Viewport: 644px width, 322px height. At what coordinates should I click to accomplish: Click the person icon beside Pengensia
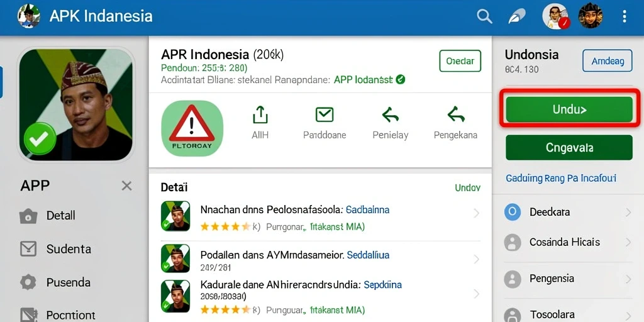(x=512, y=279)
